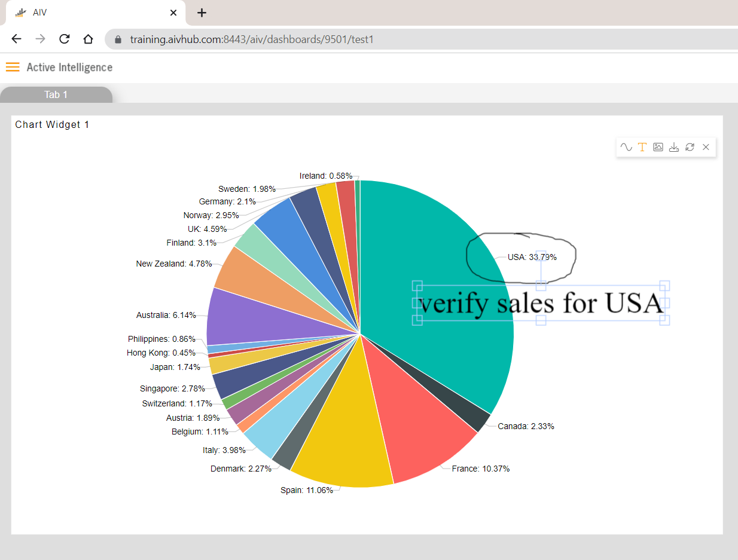Click rotate handle above the text annotation

[x=541, y=255]
